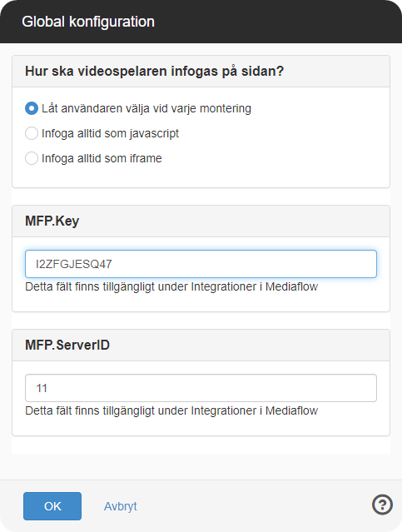Viewport: 402px width, 532px height.
Task: Open the help question mark icon
Action: tap(382, 505)
